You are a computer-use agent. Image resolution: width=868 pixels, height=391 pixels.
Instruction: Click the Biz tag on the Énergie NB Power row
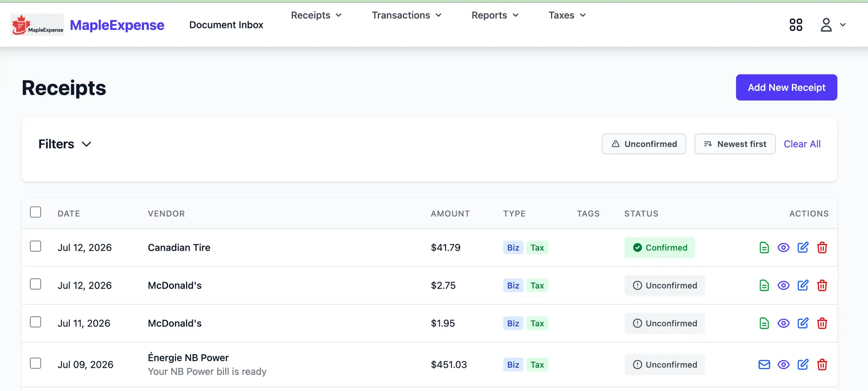[513, 364]
